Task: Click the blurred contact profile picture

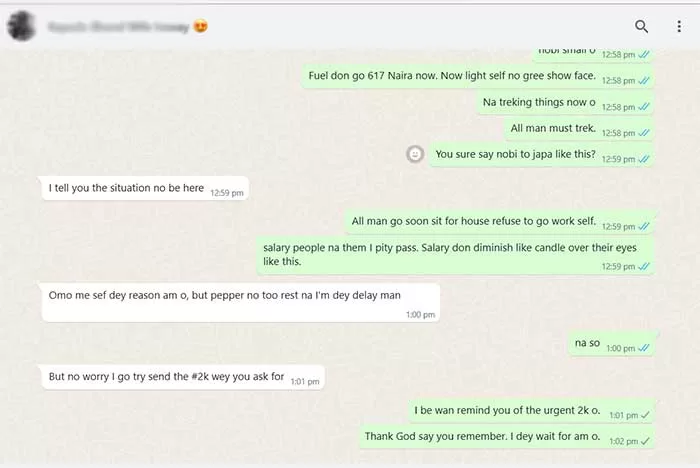Action: (x=21, y=26)
